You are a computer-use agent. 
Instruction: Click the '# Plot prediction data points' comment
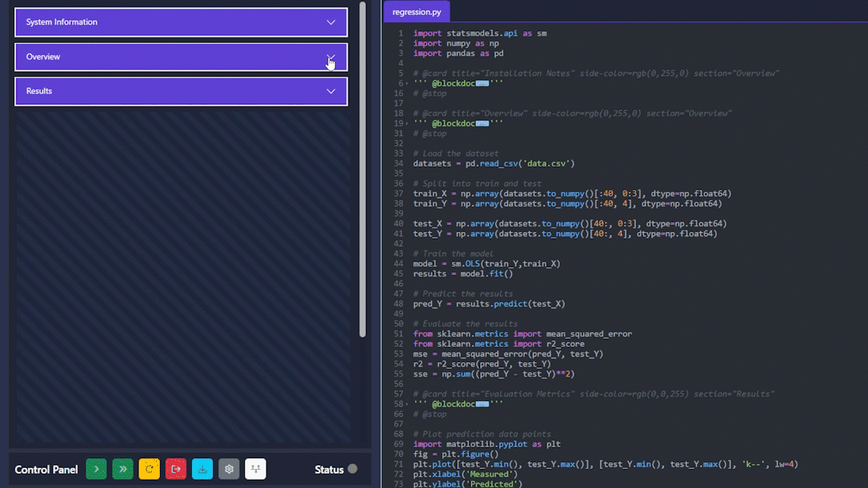coord(482,434)
